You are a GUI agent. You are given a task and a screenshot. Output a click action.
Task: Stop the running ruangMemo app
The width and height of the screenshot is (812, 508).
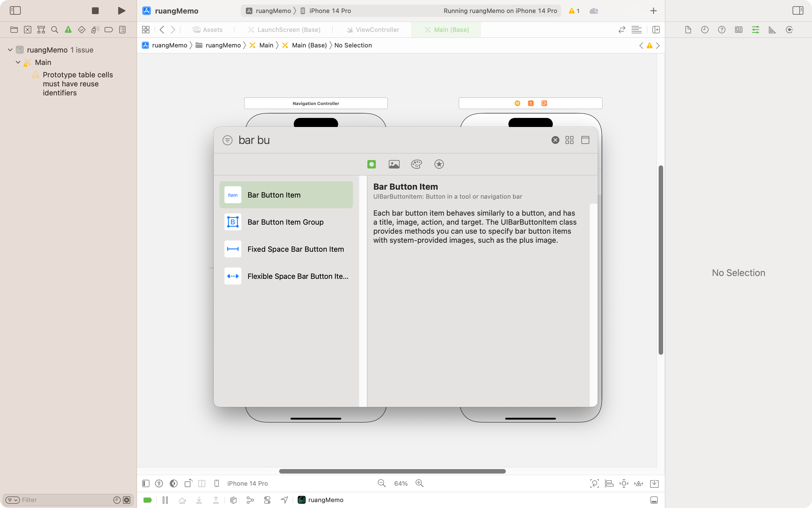coord(95,11)
